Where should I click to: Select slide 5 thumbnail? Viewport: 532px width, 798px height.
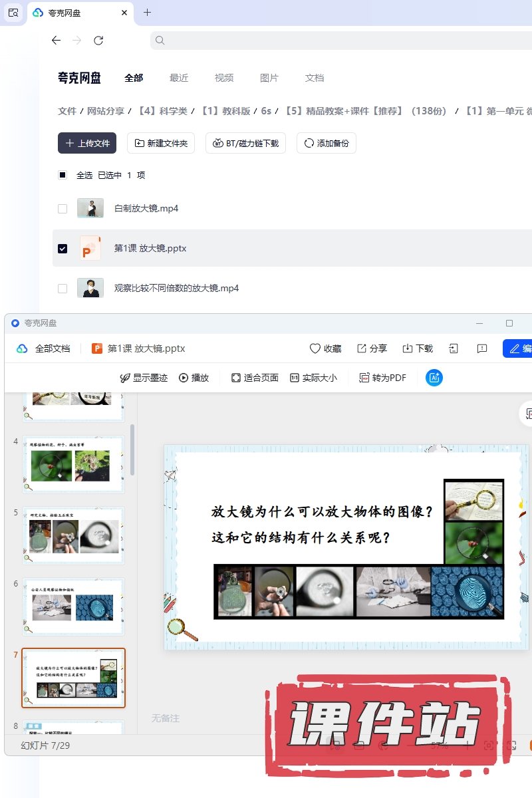coord(73,536)
